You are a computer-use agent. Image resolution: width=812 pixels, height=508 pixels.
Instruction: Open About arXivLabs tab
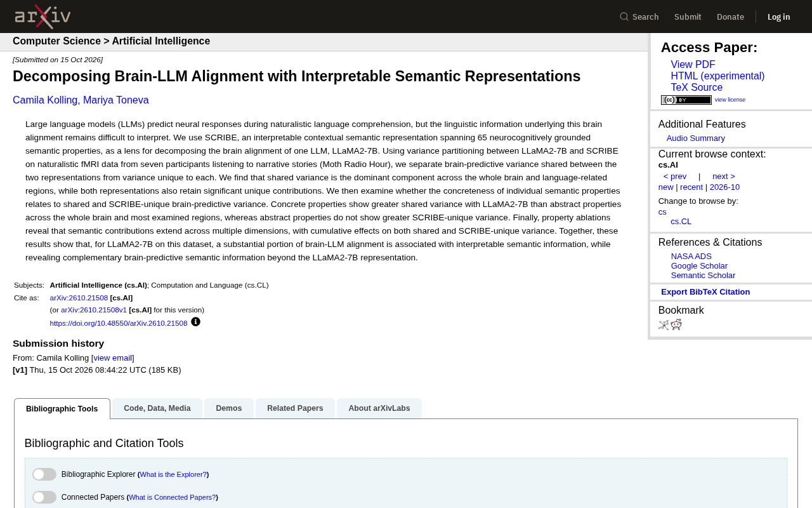click(379, 408)
